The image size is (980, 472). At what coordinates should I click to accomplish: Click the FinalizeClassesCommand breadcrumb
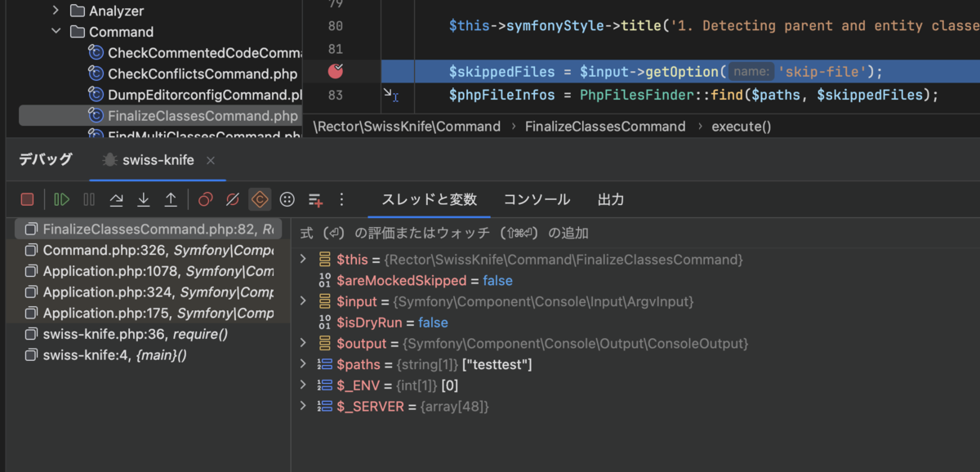click(x=605, y=127)
